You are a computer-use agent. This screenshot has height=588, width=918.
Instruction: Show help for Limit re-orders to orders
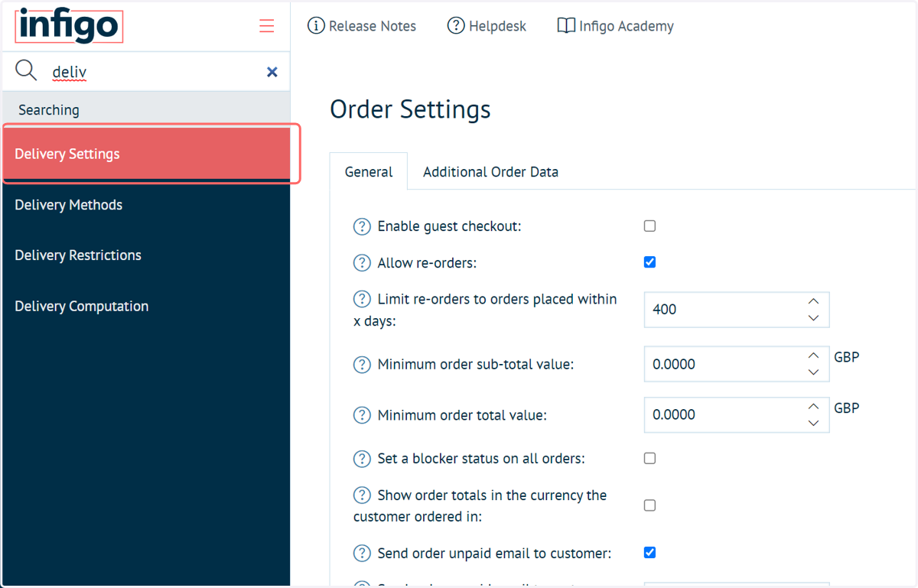pyautogui.click(x=362, y=299)
